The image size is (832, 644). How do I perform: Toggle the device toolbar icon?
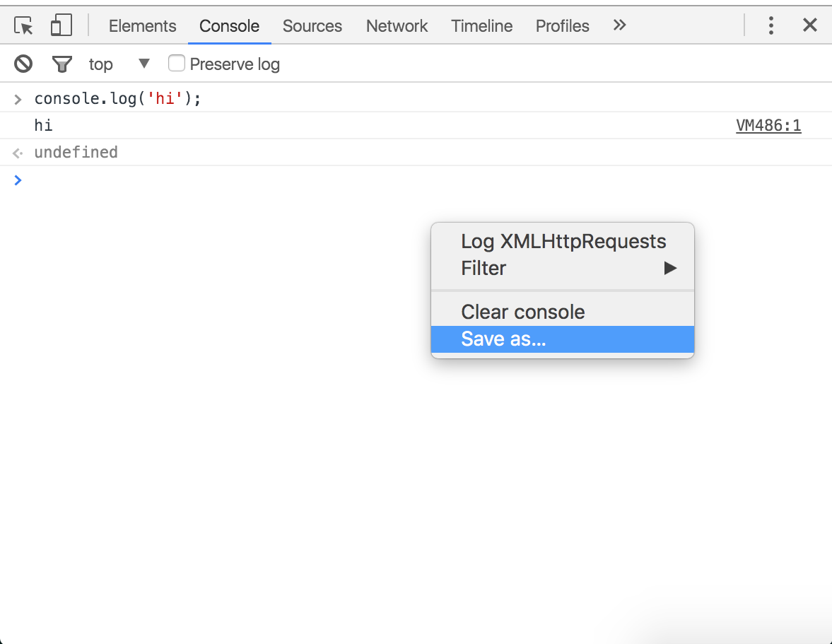pyautogui.click(x=61, y=26)
